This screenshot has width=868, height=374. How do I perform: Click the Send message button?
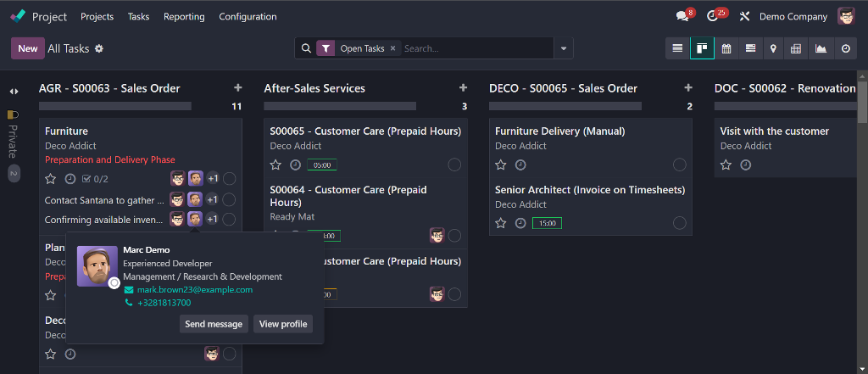pos(214,324)
